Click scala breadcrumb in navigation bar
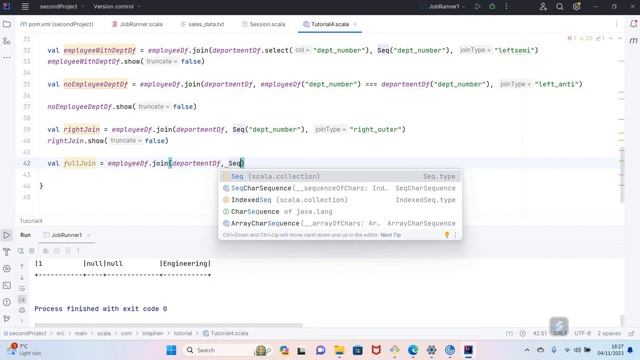 pyautogui.click(x=104, y=333)
